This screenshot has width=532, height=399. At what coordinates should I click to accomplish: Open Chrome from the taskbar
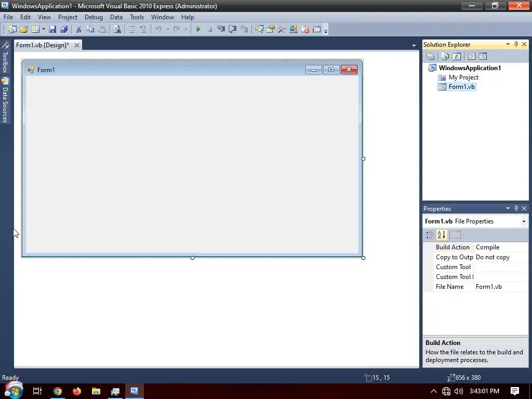point(58,391)
